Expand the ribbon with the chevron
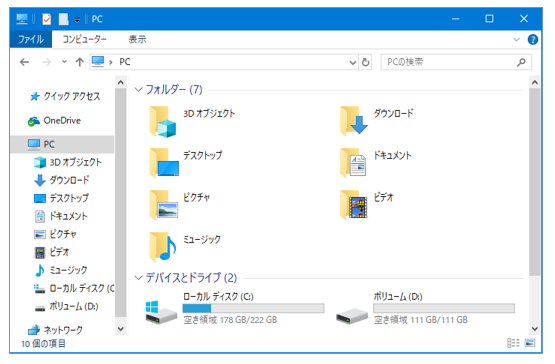Viewport: 555px width, 364px height. point(516,39)
